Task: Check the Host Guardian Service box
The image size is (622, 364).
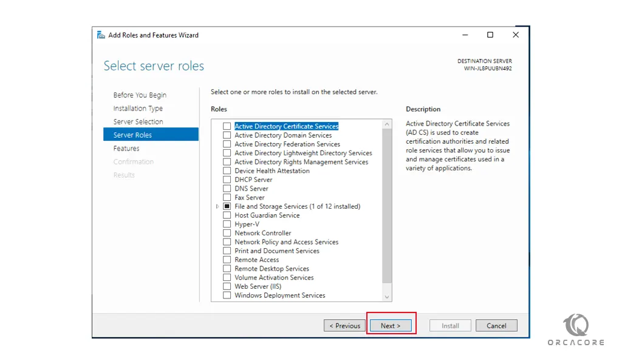Action: [x=227, y=215]
